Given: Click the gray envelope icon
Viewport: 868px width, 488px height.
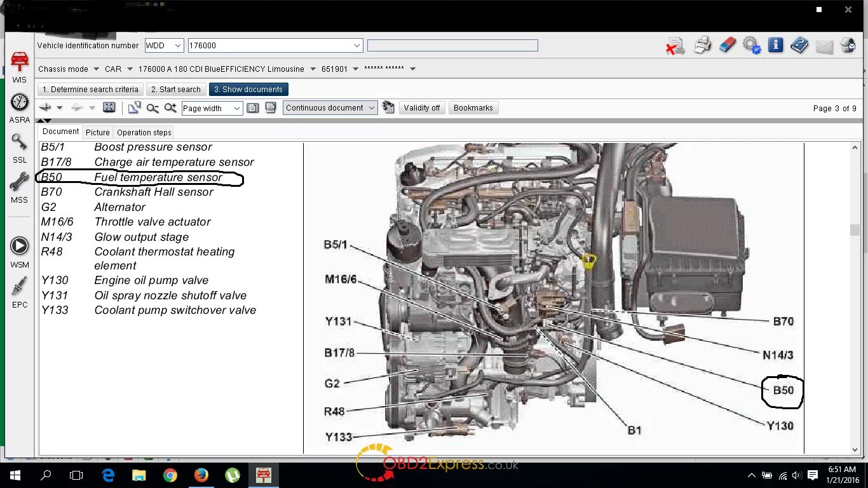Looking at the screenshot, I should [x=824, y=46].
